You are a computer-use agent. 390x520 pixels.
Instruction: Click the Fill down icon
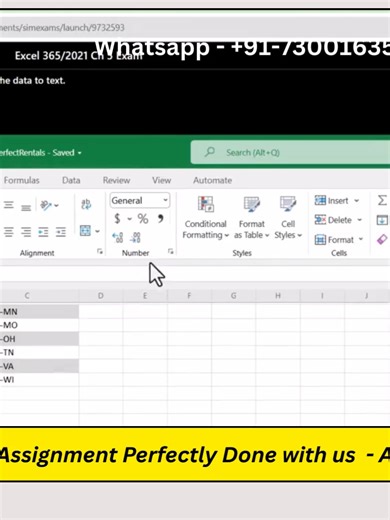pyautogui.click(x=382, y=220)
